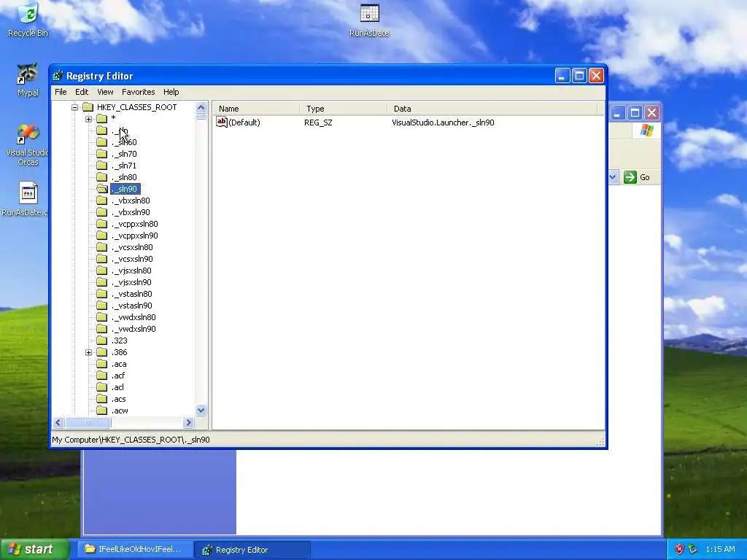Select the ._vjsxsln80 key
Viewport: 747px width, 560px height.
click(131, 271)
